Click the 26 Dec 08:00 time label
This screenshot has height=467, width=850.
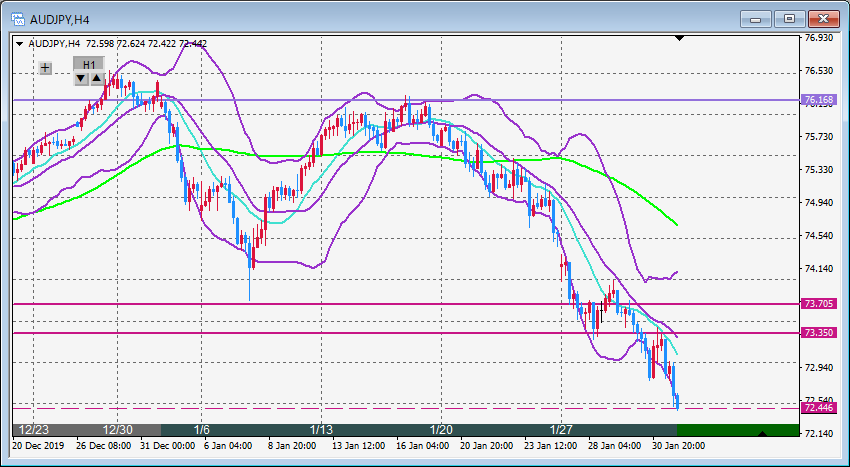click(104, 446)
